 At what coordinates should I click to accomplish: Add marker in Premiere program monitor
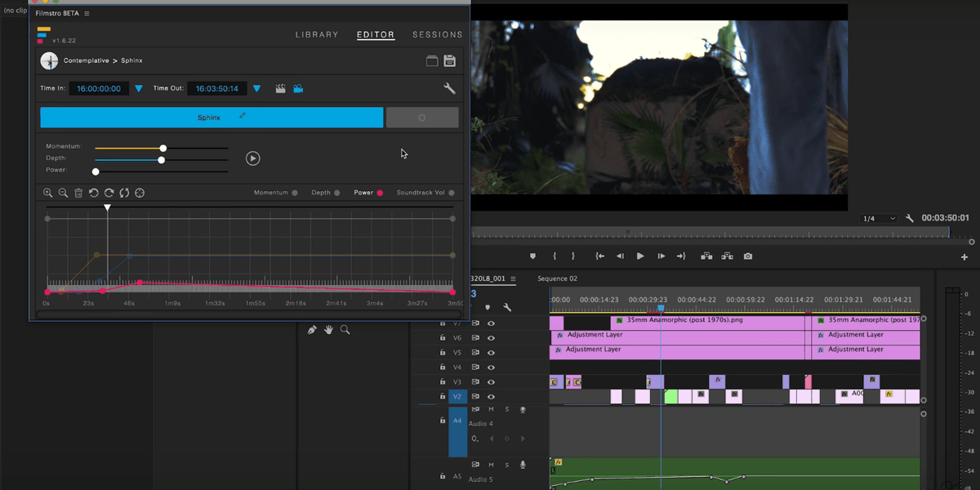pyautogui.click(x=532, y=256)
